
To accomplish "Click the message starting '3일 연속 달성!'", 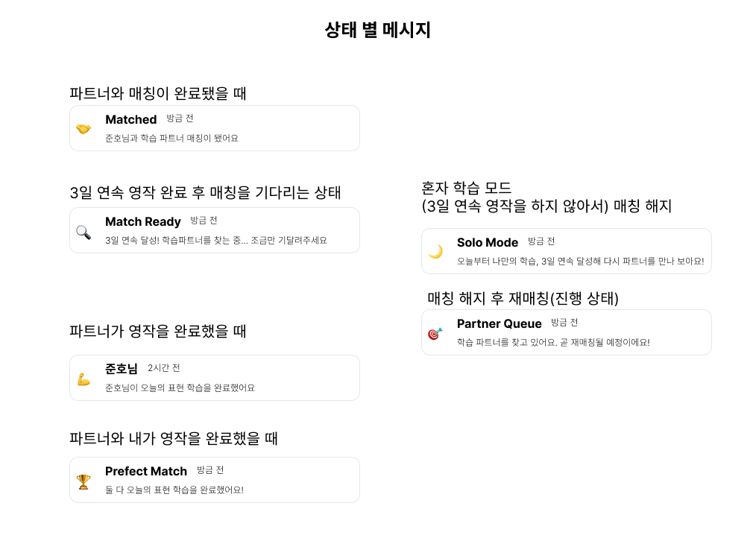I will [216, 240].
